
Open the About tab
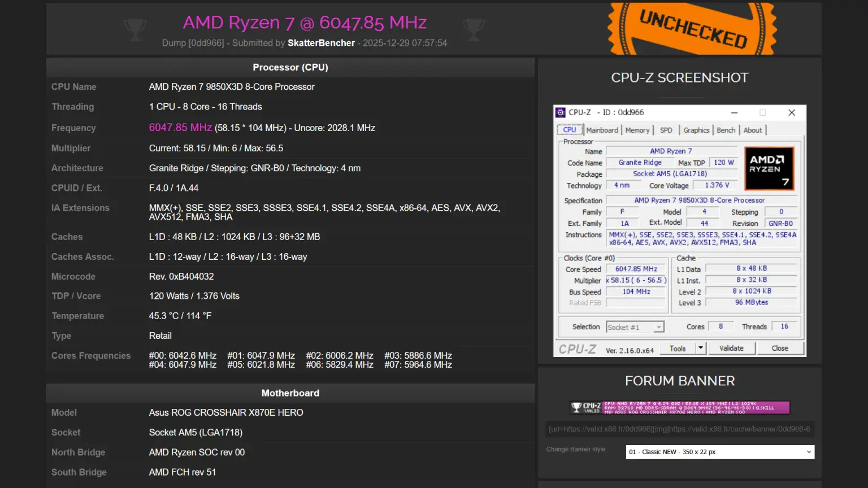753,130
